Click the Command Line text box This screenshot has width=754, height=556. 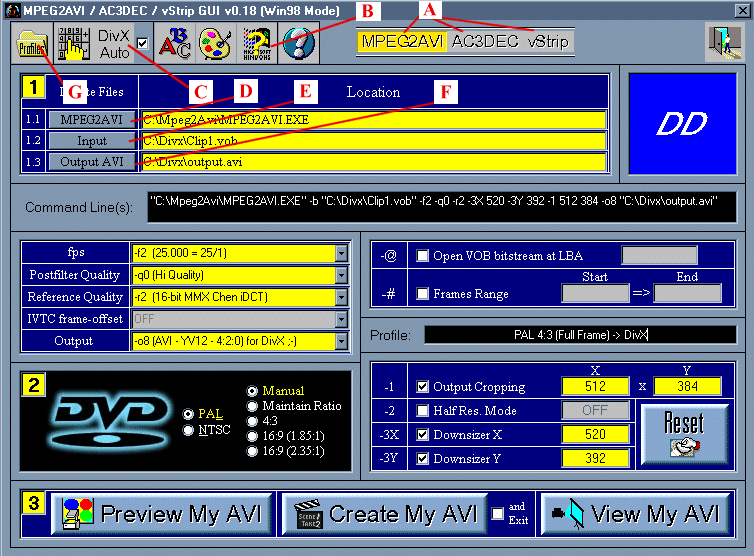[x=441, y=207]
